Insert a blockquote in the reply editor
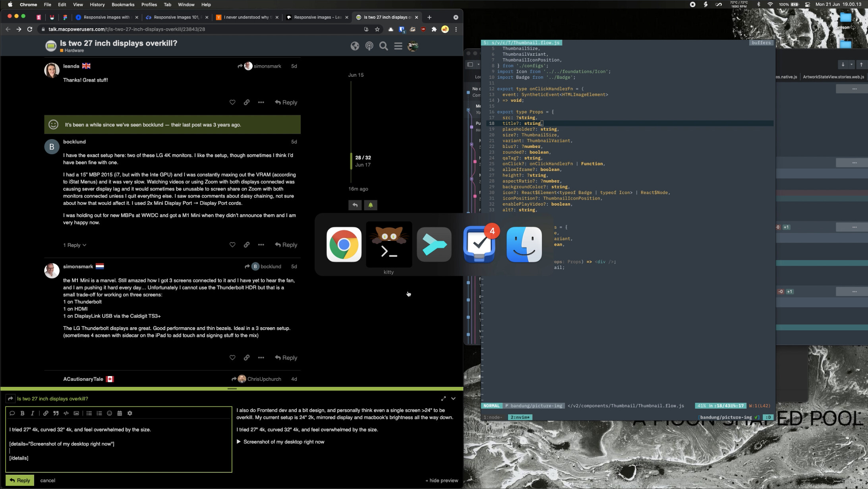The height and width of the screenshot is (489, 868). tap(56, 413)
